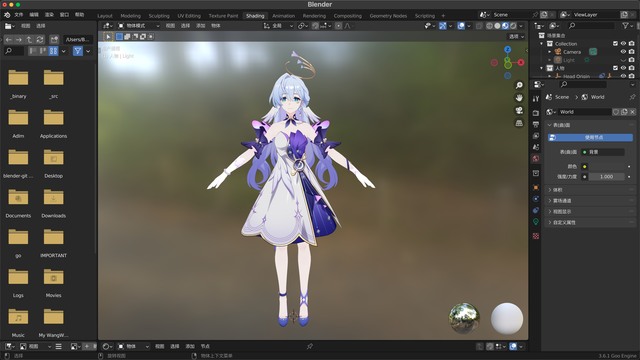Click the blue Z axis on navigation gizmo
Screen dimensions: 640x360
point(507,49)
